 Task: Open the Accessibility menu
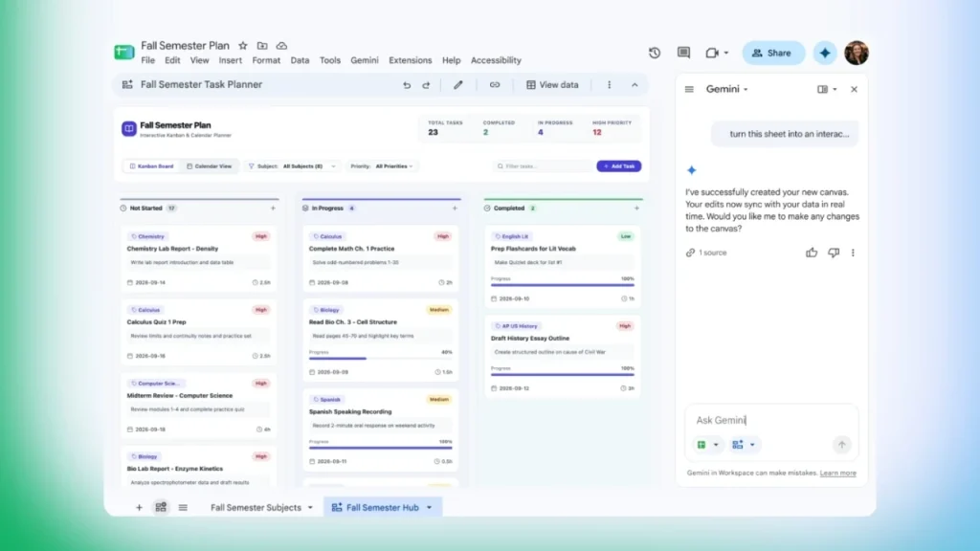[x=496, y=60]
